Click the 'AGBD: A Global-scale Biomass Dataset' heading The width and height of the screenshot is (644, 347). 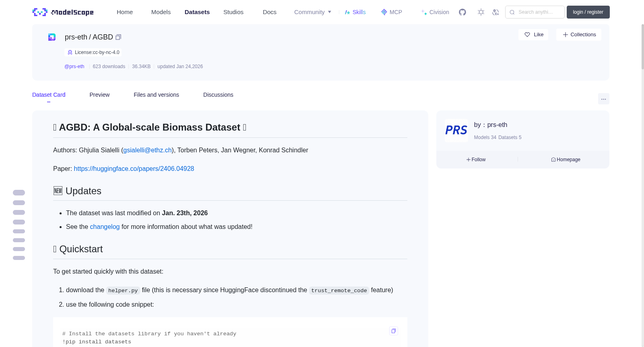point(150,127)
